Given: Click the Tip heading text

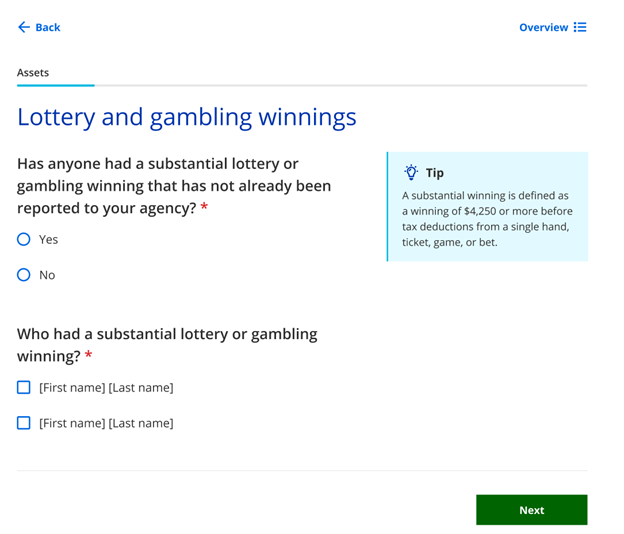Looking at the screenshot, I should click(435, 173).
